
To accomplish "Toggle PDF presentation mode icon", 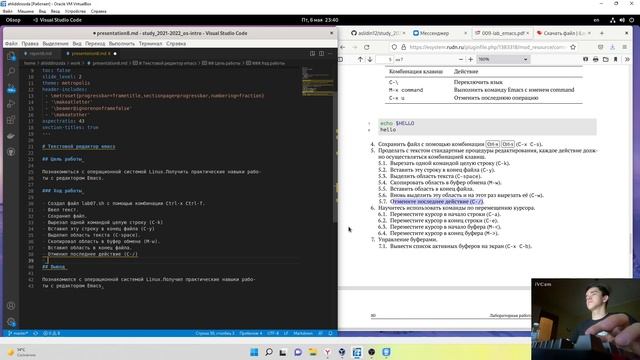I will 585,60.
